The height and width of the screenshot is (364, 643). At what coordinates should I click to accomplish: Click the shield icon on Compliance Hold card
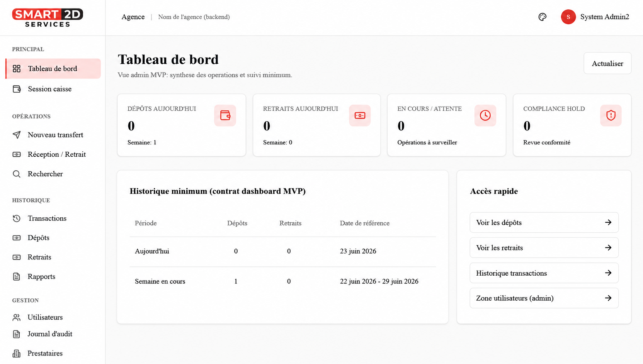point(611,115)
